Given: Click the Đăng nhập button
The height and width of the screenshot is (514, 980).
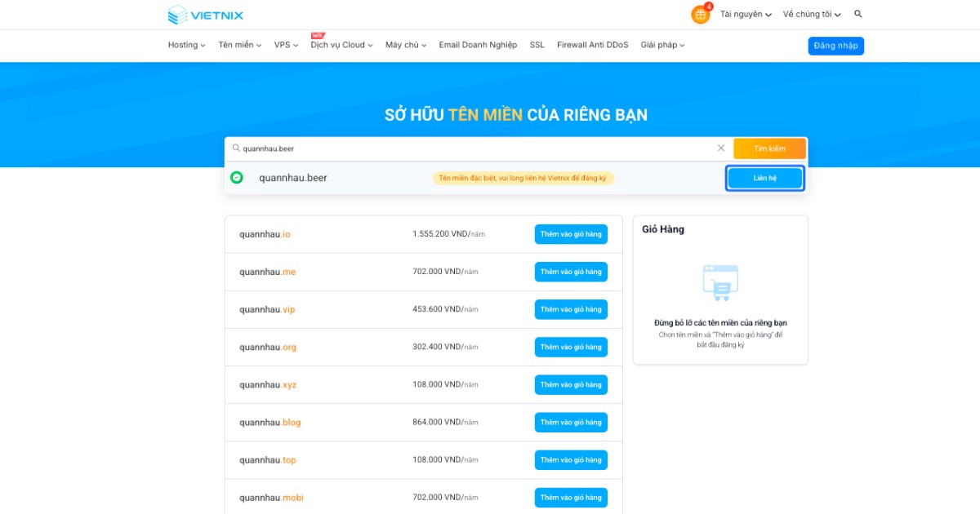Looking at the screenshot, I should (x=835, y=46).
